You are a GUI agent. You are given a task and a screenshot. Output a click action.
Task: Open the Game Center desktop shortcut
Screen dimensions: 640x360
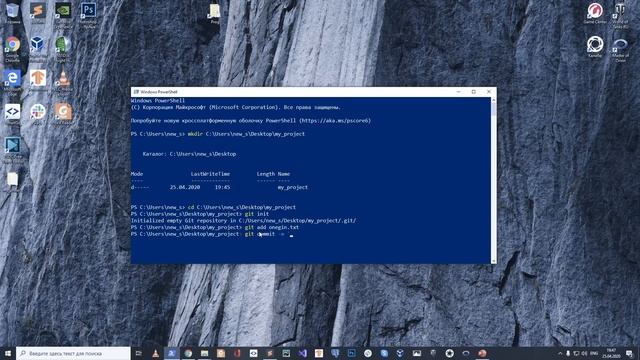click(x=595, y=12)
